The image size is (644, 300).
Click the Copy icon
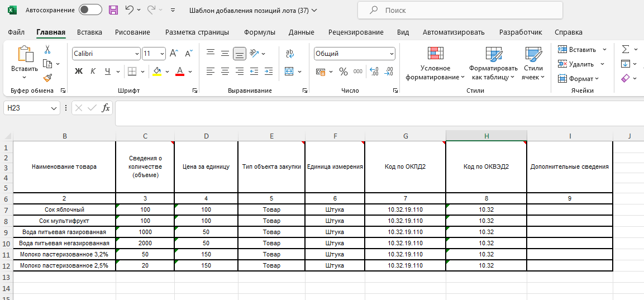click(47, 64)
